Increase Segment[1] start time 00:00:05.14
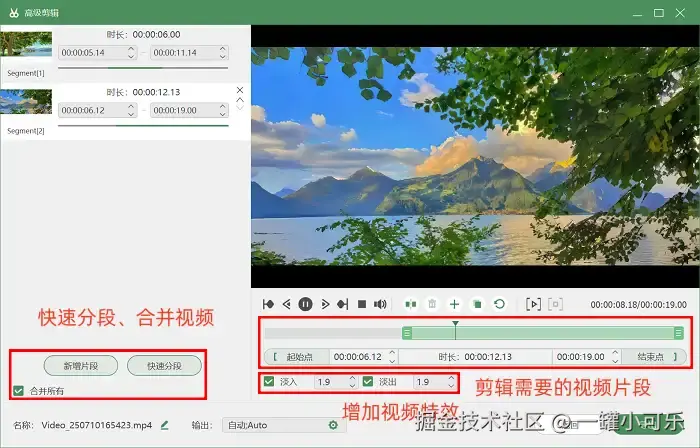The image size is (700, 448). 131,49
